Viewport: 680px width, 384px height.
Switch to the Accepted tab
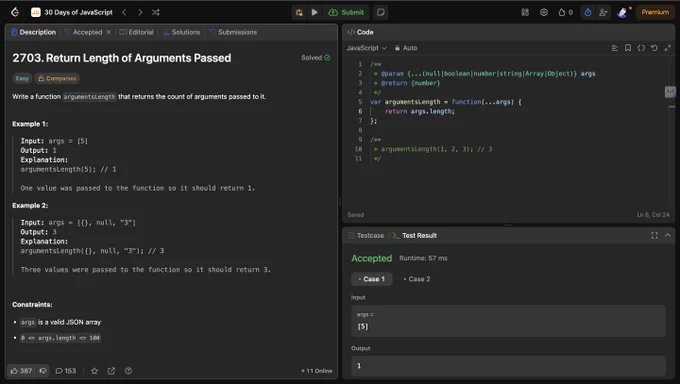point(83,32)
